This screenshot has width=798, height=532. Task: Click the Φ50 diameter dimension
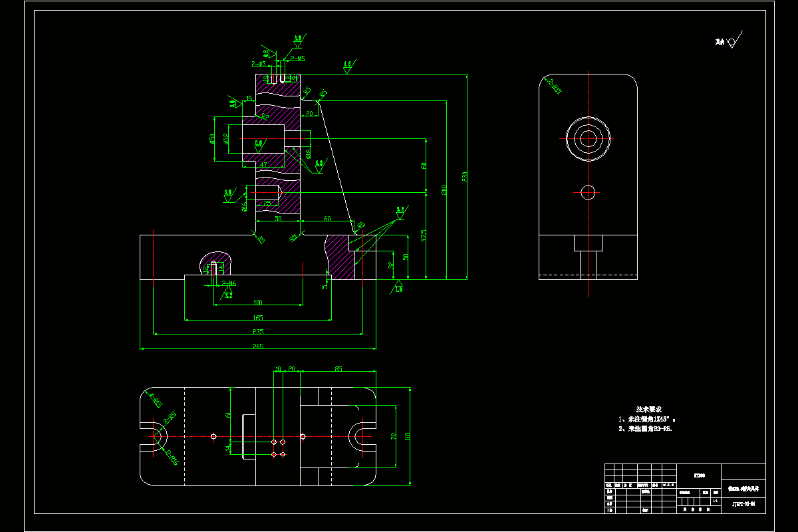coord(211,138)
